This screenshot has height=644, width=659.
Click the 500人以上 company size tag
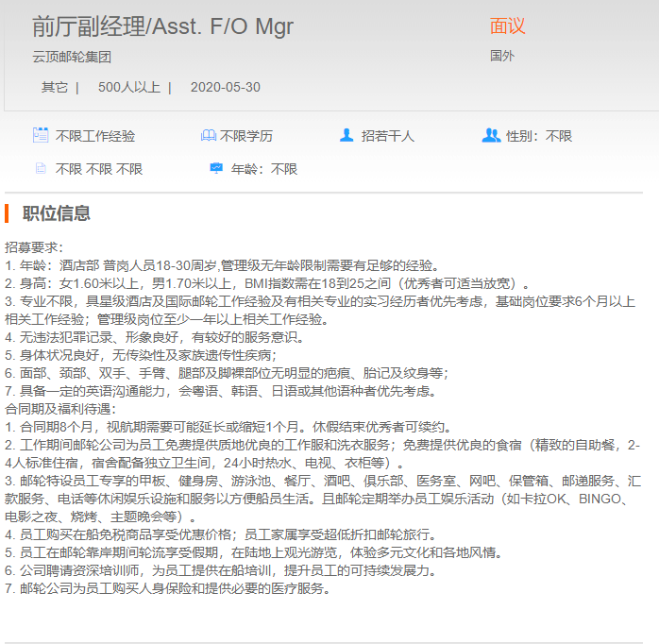(x=128, y=87)
